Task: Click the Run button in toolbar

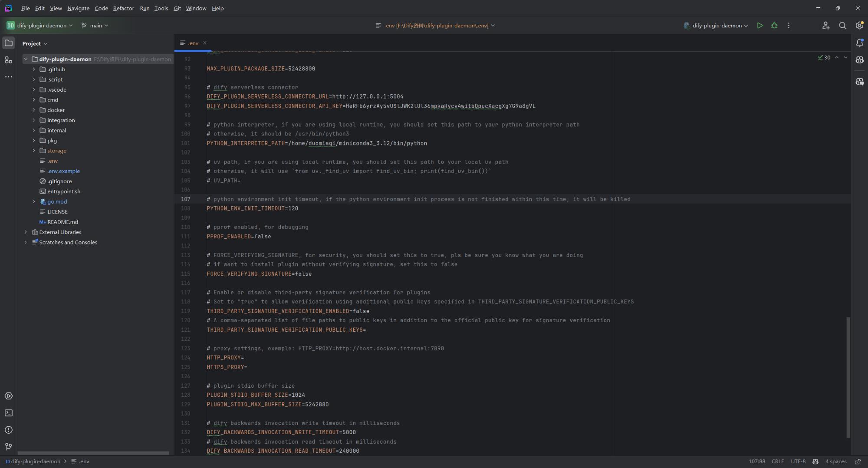Action: click(759, 26)
